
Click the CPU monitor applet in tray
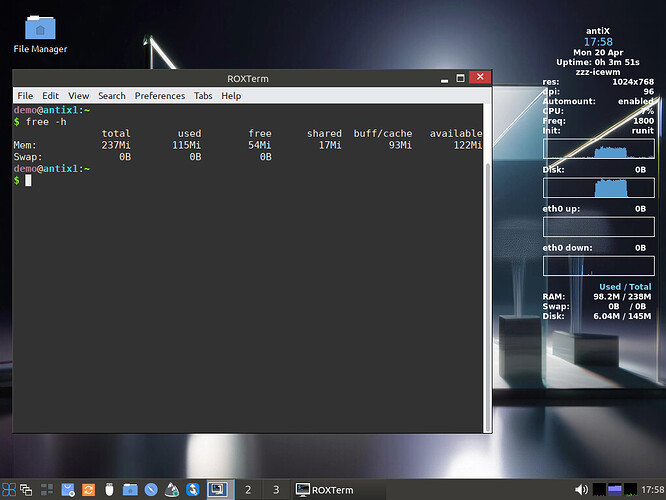[x=630, y=490]
